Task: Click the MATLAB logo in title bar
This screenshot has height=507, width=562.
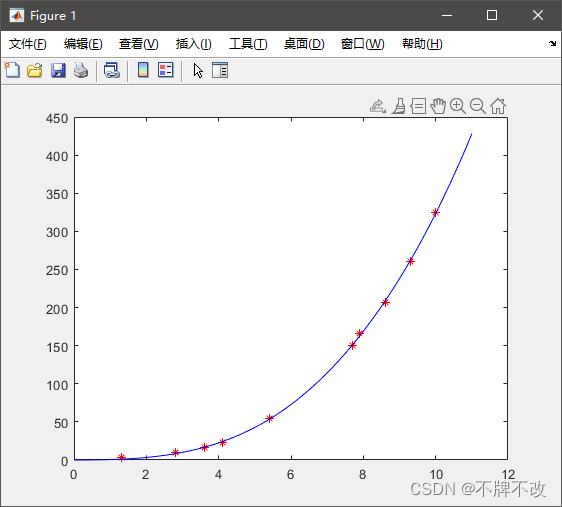Action: (x=16, y=15)
